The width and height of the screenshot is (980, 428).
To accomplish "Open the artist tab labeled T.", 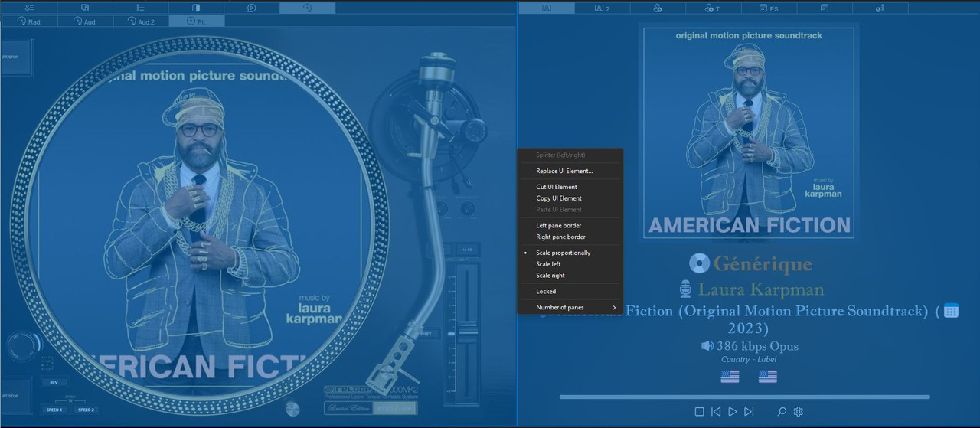I will point(714,8).
